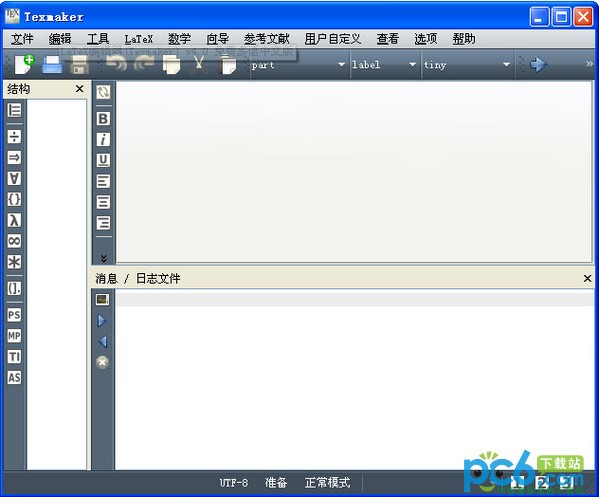Screen dimensions: 599x497
Task: Click the 准备 status text
Action: (x=276, y=482)
